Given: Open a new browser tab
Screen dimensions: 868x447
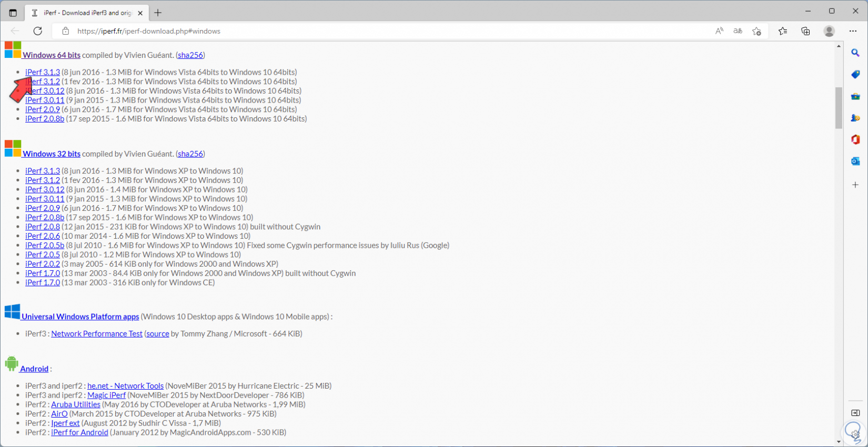Looking at the screenshot, I should 158,13.
